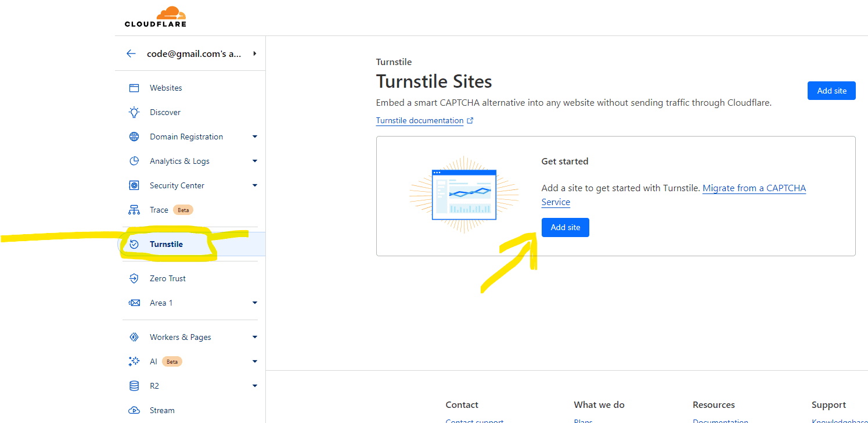Click the Workers & Pages icon
The height and width of the screenshot is (423, 868).
pos(134,337)
